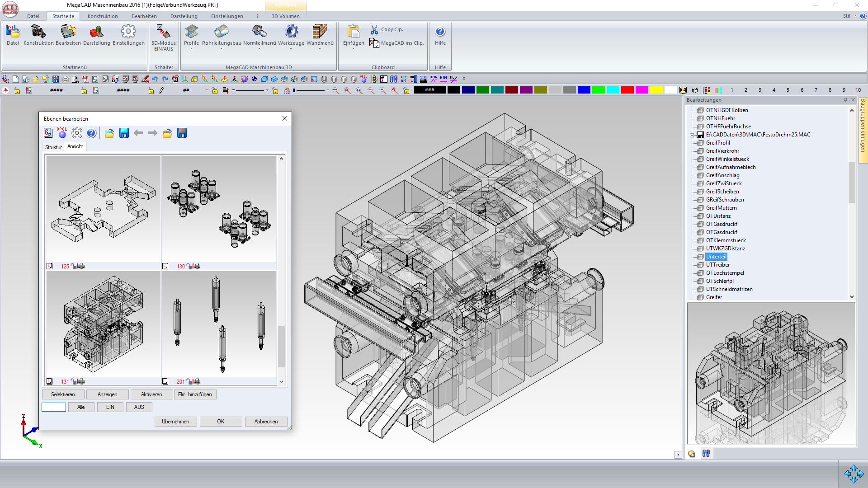The width and height of the screenshot is (868, 488).
Task: Toggle the lock icon on layer 125
Action: [x=74, y=266]
